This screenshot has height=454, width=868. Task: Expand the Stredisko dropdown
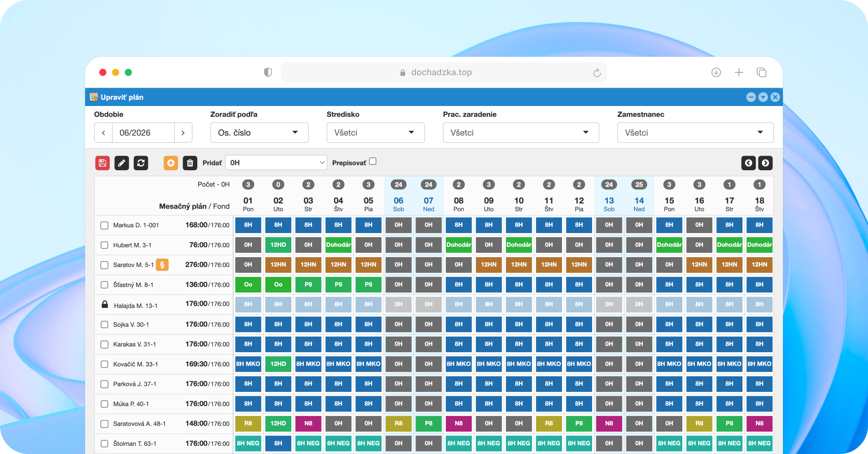(x=375, y=133)
